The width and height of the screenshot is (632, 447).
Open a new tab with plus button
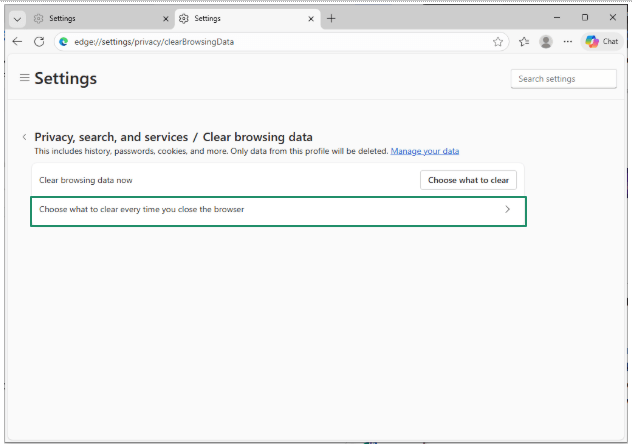click(x=331, y=18)
